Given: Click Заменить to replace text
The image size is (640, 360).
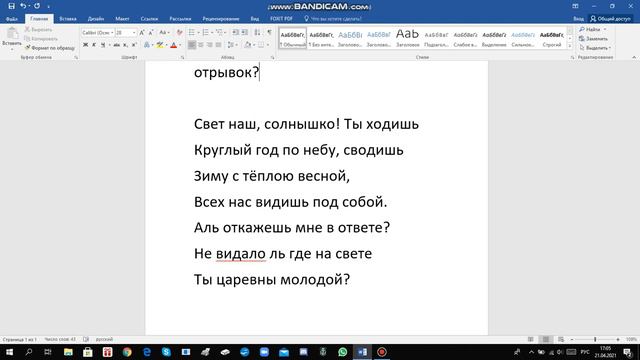Looking at the screenshot, I should click(x=593, y=39).
